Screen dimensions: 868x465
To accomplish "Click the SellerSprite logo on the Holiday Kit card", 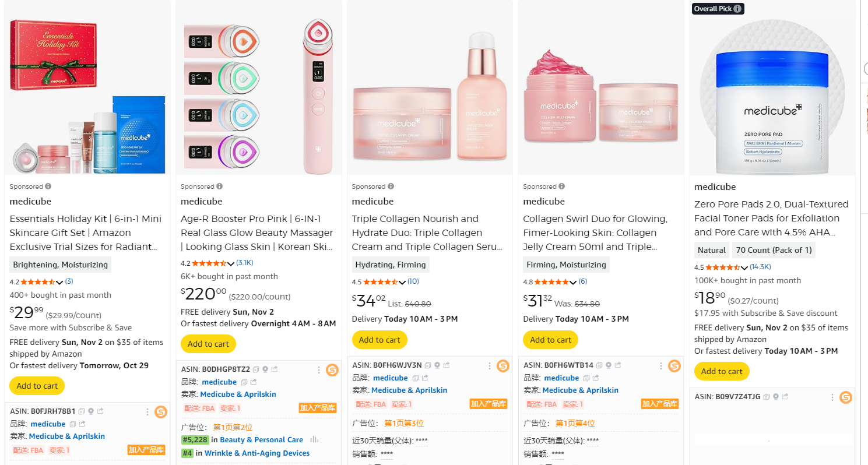I will coord(161,413).
